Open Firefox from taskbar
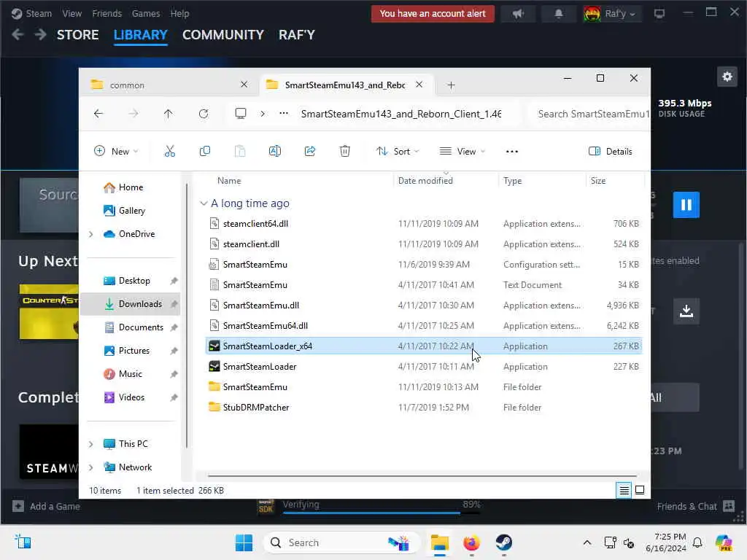This screenshot has height=560, width=747. pos(471,542)
